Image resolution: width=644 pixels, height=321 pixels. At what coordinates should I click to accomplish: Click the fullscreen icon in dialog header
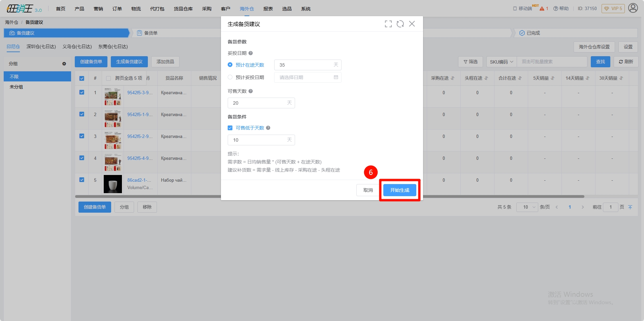pyautogui.click(x=388, y=24)
